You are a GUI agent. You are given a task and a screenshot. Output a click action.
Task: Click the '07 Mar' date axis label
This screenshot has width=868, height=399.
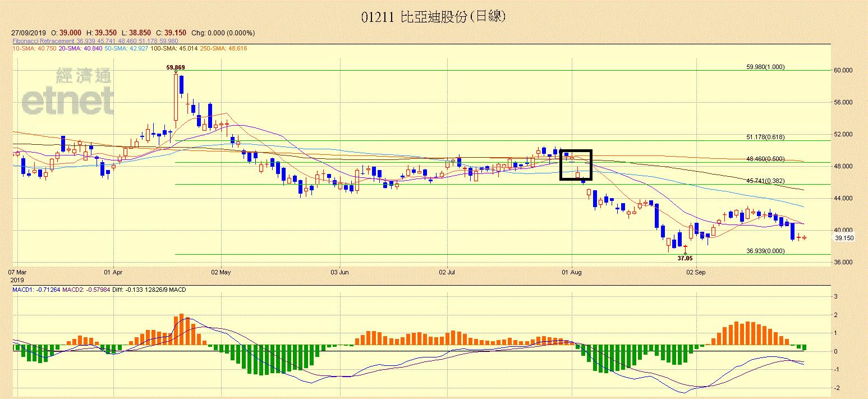point(17,272)
